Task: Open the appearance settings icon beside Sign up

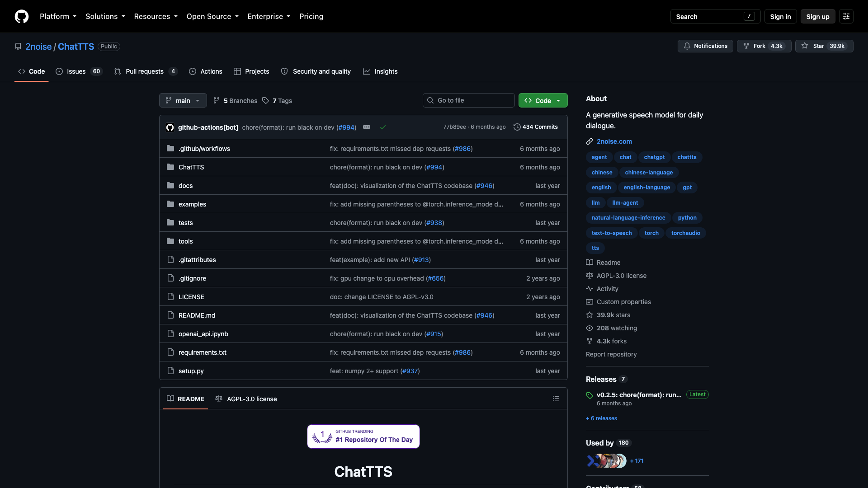Action: pyautogui.click(x=846, y=16)
